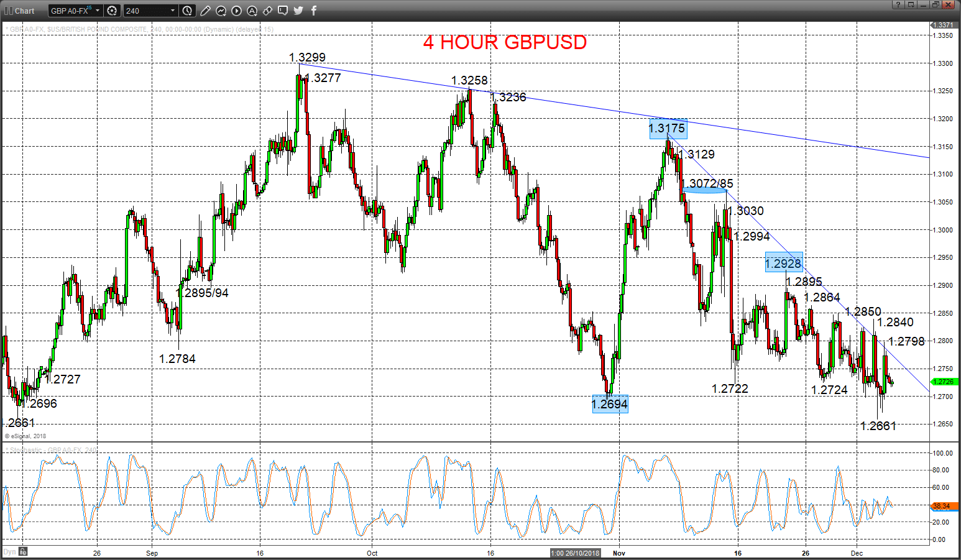Select the 1.3030 price label
Viewport: 961px width, 560px height.
[746, 211]
